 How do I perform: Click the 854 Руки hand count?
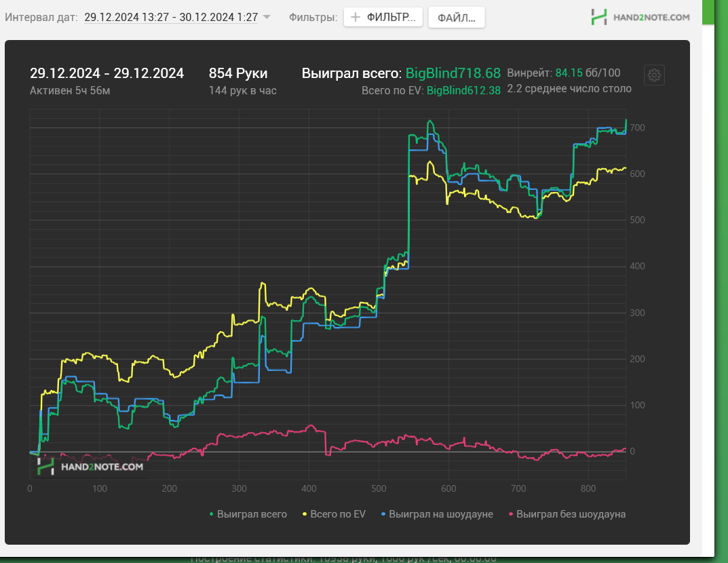tap(238, 73)
